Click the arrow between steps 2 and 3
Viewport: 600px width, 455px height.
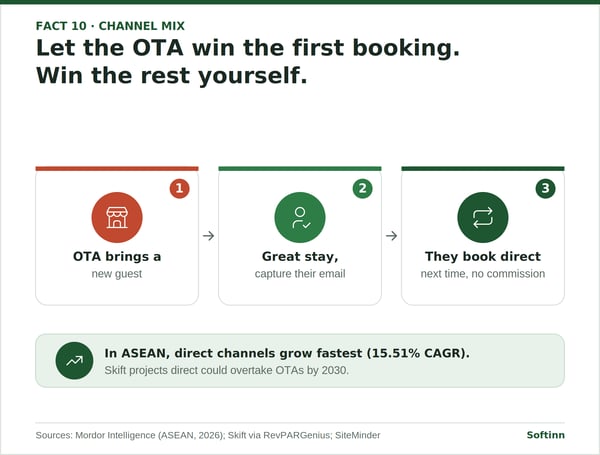pyautogui.click(x=391, y=236)
